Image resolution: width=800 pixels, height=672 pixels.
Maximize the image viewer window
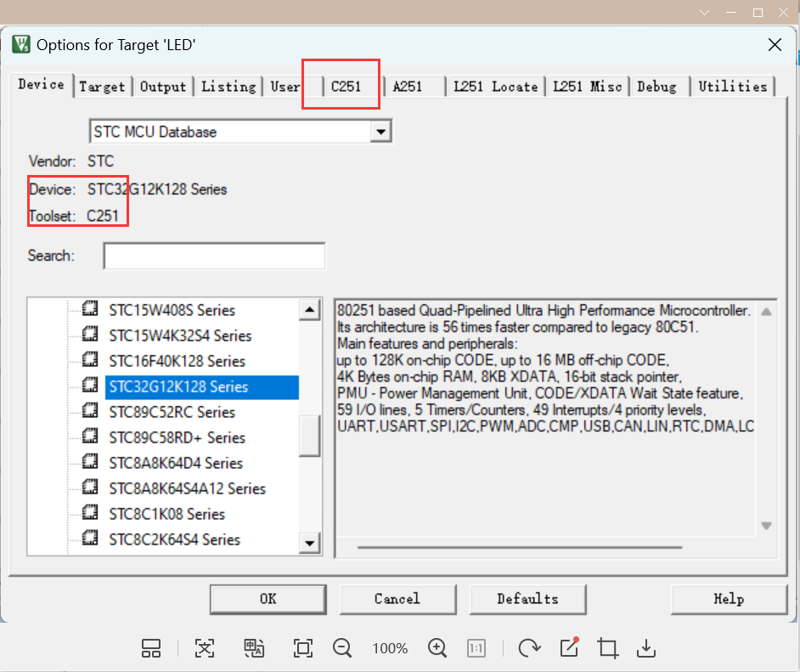[758, 13]
